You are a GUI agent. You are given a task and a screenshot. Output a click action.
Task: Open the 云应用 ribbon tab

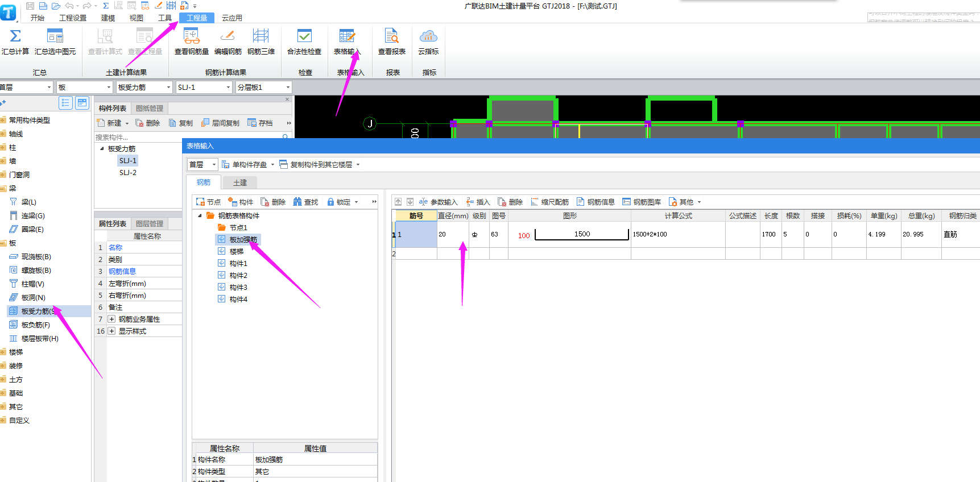coord(232,18)
